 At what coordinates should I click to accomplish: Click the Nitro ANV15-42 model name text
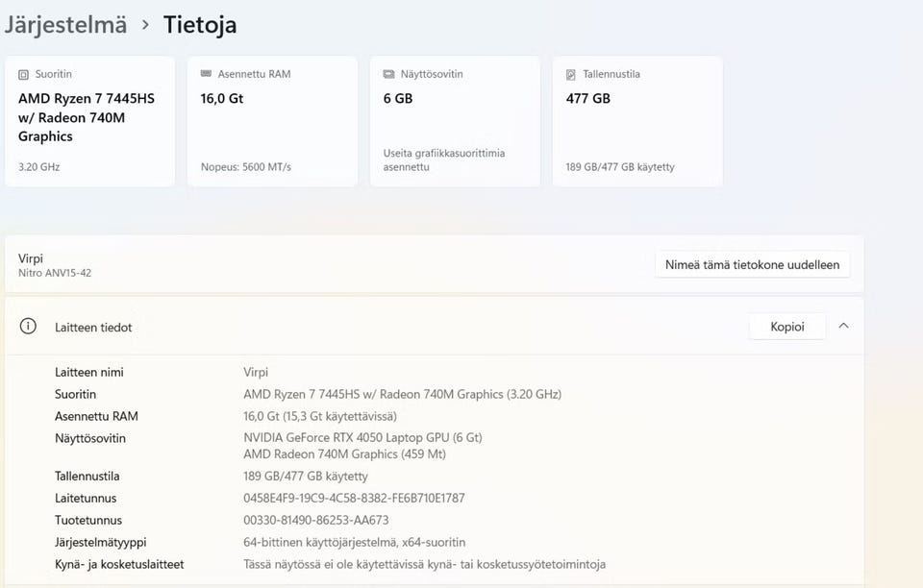(55, 273)
